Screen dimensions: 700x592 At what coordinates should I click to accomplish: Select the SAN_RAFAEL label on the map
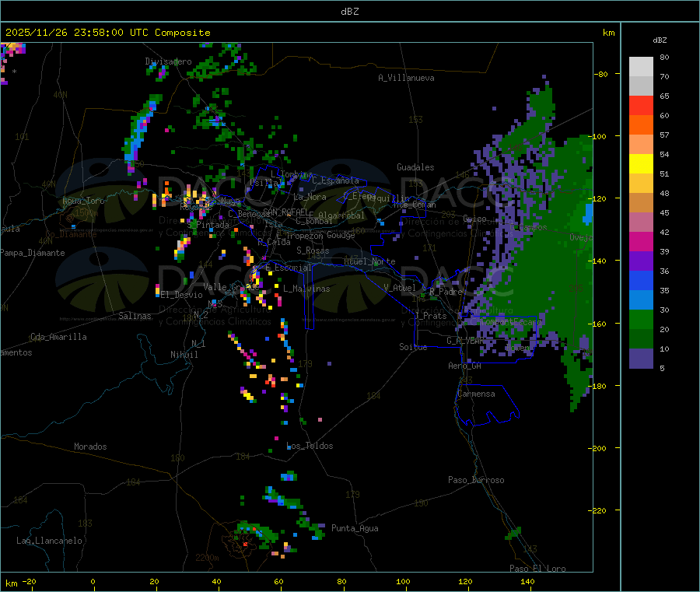click(285, 212)
